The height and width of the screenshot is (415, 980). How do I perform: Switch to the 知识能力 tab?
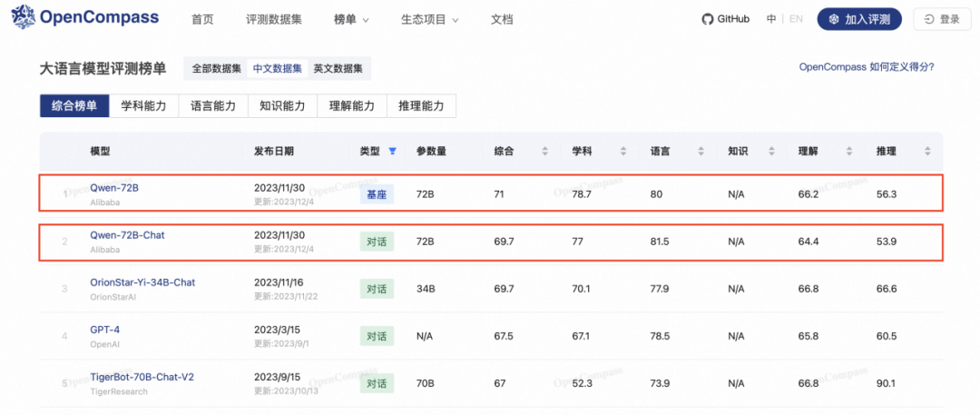click(282, 105)
